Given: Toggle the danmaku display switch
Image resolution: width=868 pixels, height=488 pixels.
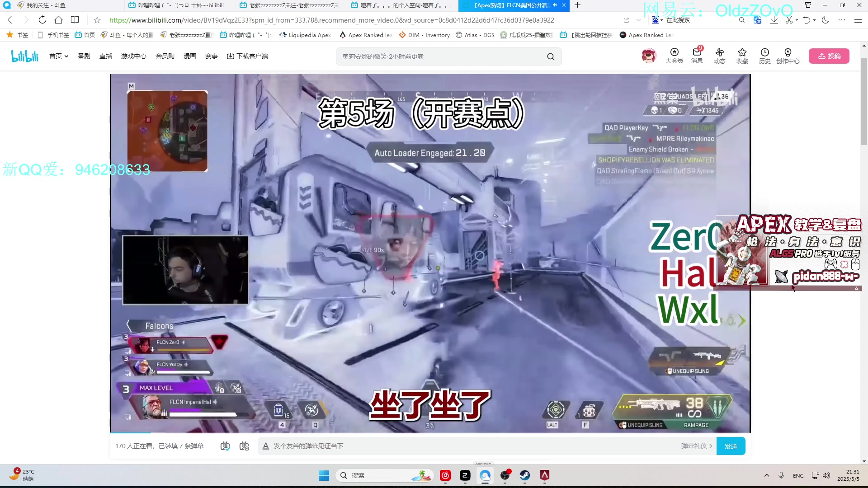Looking at the screenshot, I should (x=225, y=446).
